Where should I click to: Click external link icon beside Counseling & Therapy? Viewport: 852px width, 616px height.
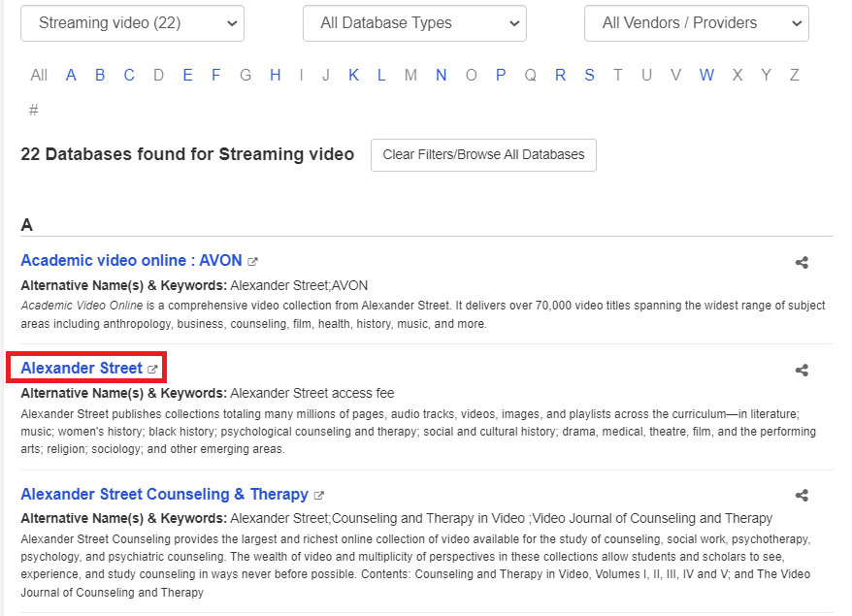tap(319, 496)
